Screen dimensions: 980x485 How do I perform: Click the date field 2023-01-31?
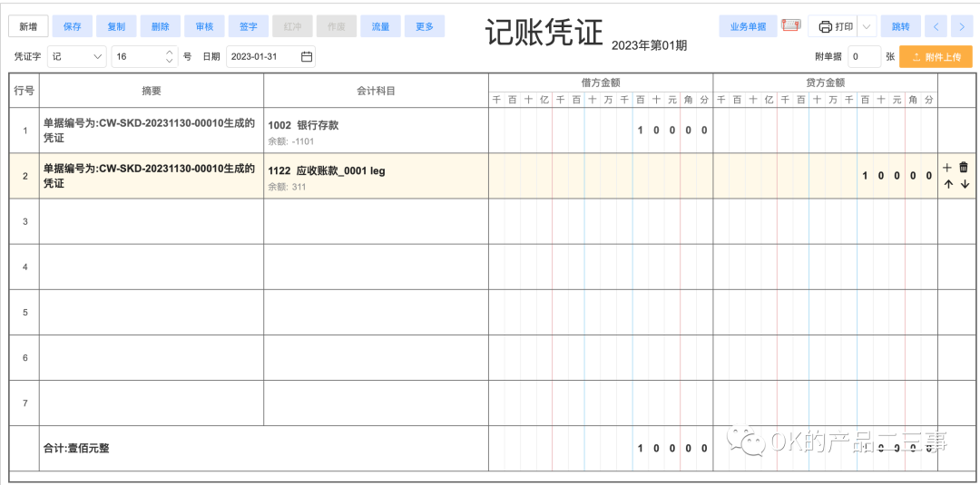click(x=270, y=56)
